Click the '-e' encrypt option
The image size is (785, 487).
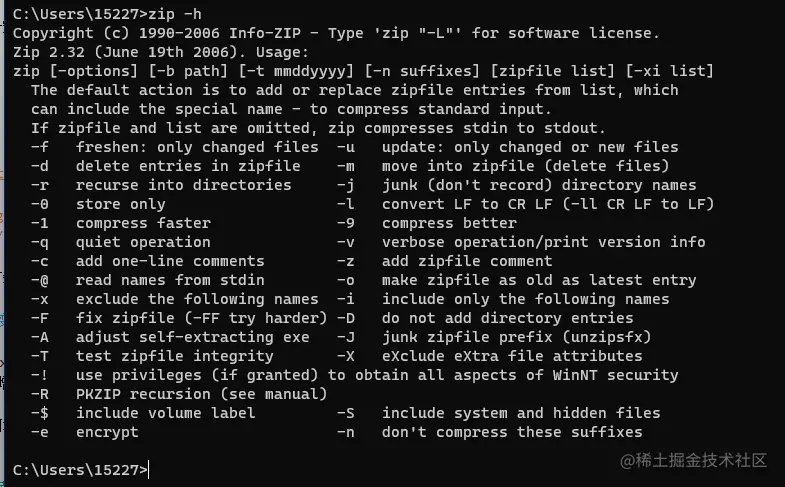(39, 432)
